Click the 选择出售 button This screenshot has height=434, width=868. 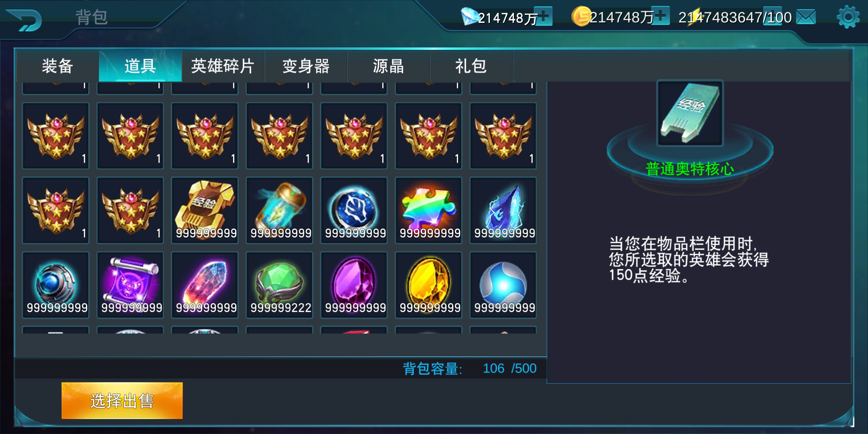(x=122, y=401)
